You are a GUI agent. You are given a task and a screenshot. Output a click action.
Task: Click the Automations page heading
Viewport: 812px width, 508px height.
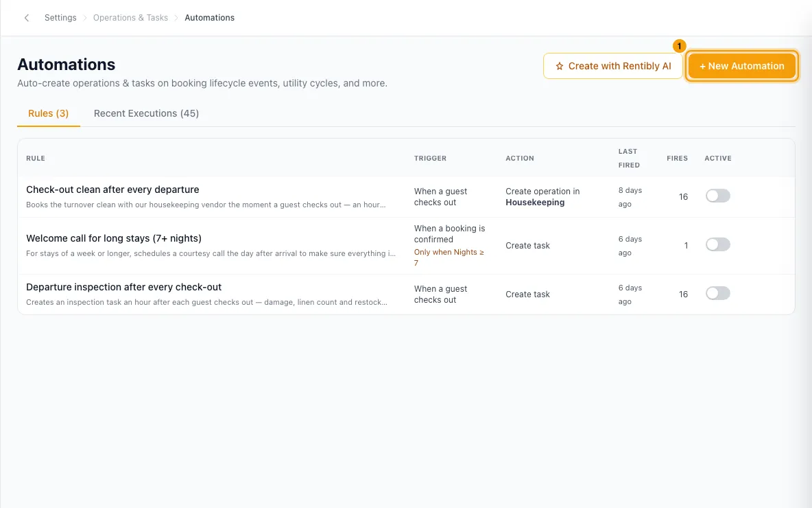67,65
